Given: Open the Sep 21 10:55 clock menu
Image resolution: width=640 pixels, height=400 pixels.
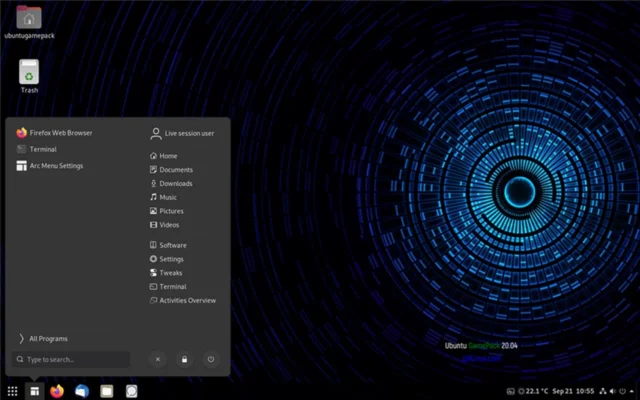Looking at the screenshot, I should click(573, 391).
